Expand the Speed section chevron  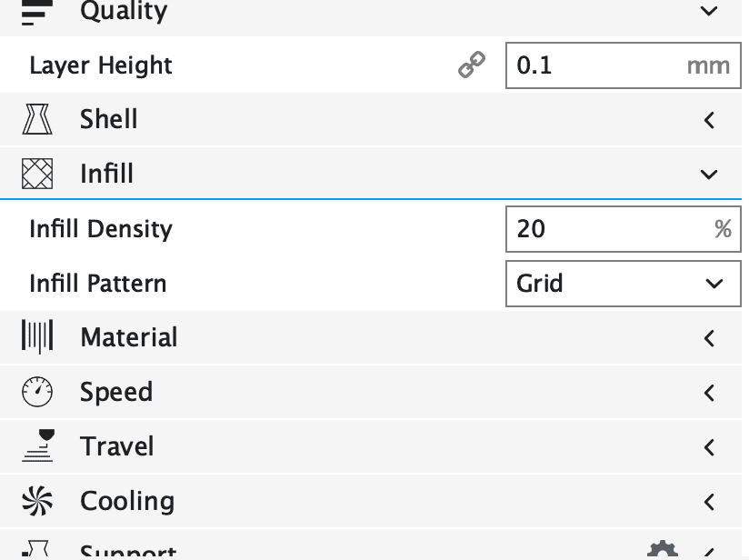(x=709, y=392)
